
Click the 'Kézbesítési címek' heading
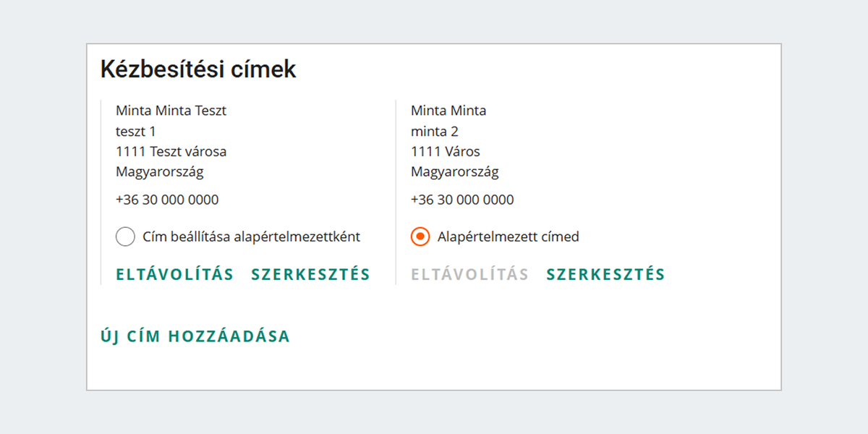click(197, 69)
